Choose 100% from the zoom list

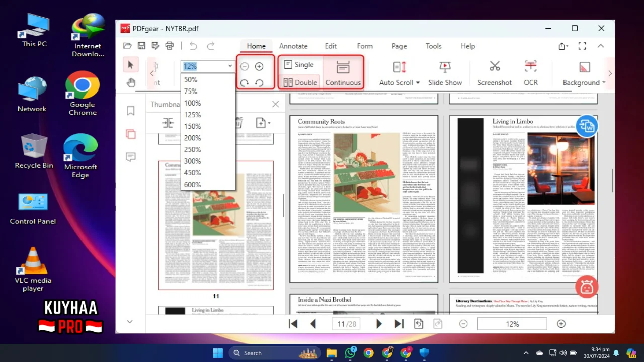point(208,103)
